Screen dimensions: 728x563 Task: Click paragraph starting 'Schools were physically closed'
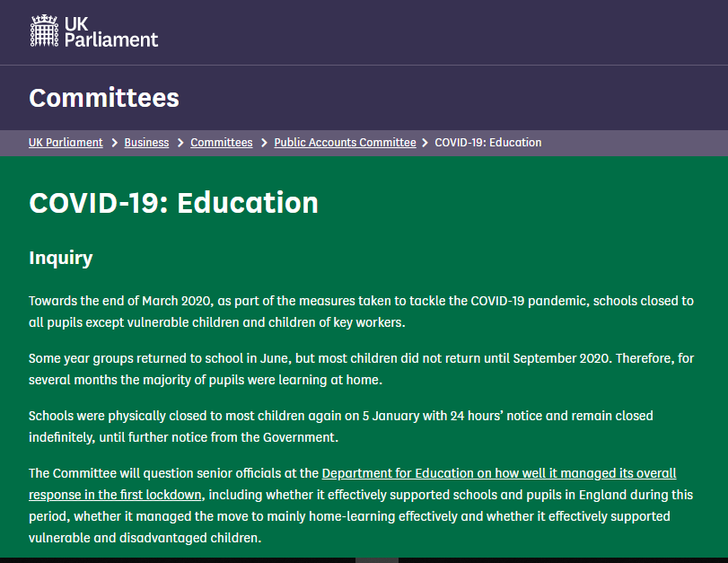[x=341, y=427]
